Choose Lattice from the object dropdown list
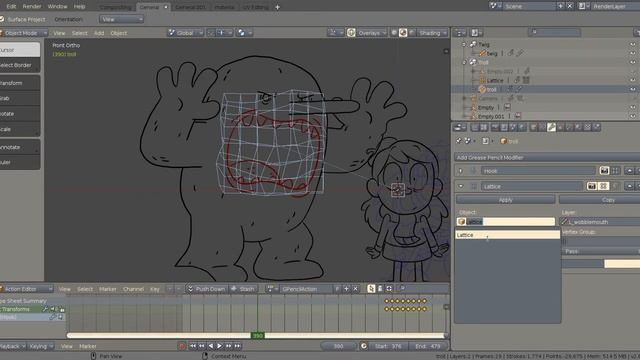This screenshot has height=360, width=640. click(507, 235)
